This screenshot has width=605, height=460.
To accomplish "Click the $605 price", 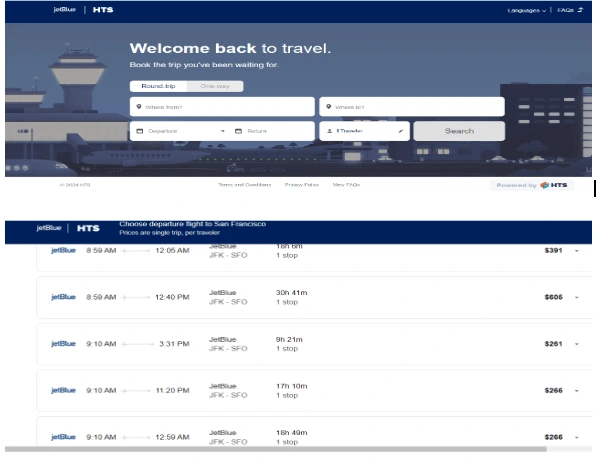I will [553, 297].
